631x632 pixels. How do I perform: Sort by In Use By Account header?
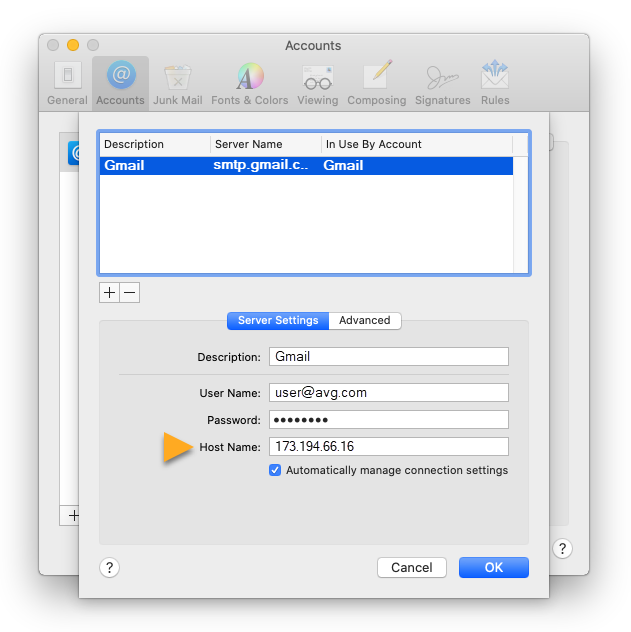point(417,144)
